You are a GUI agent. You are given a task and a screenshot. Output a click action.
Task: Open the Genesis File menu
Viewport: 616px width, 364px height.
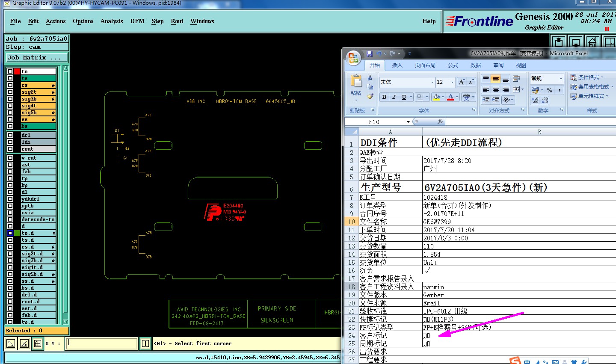pyautogui.click(x=15, y=21)
